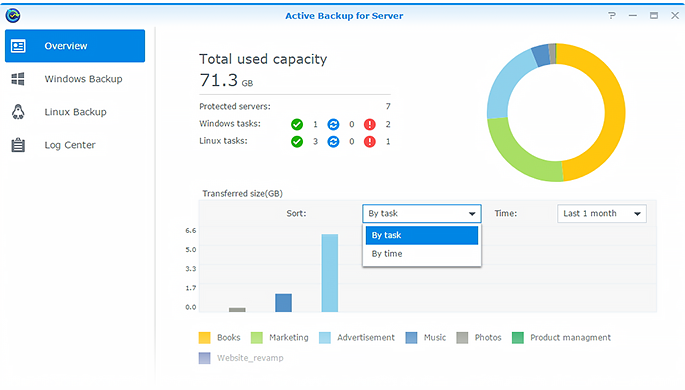
Task: Click the Overview card icon
Action: (x=18, y=46)
